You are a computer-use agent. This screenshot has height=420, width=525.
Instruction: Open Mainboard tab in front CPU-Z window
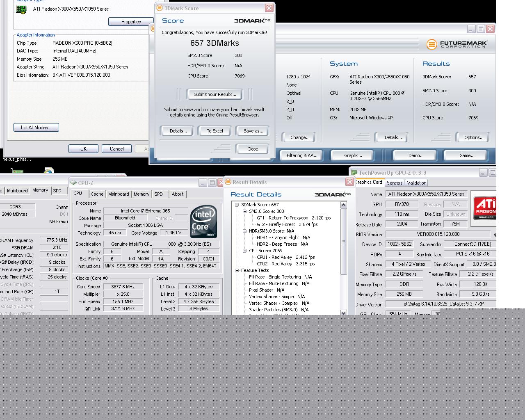click(119, 194)
